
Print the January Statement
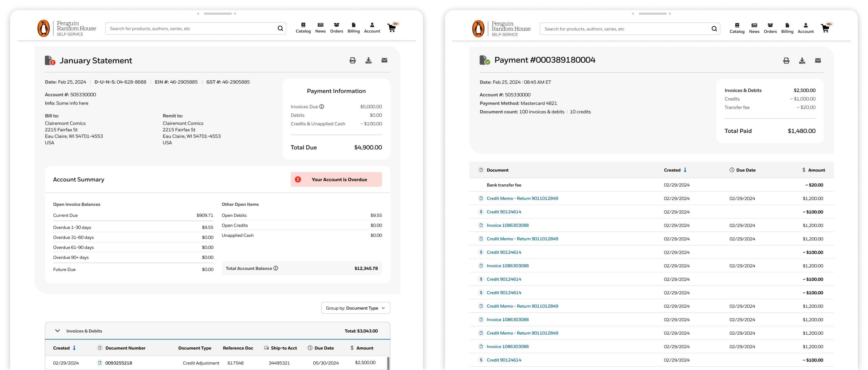[x=353, y=60]
